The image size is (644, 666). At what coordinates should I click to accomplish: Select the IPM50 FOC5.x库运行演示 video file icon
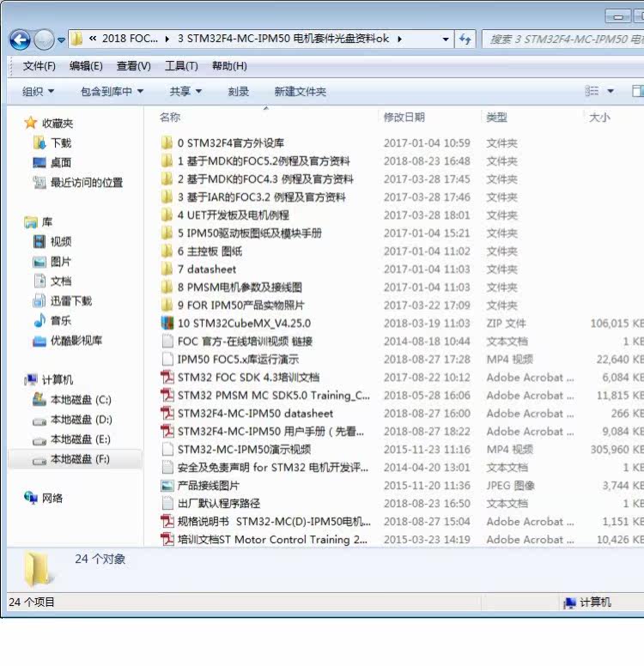point(167,359)
